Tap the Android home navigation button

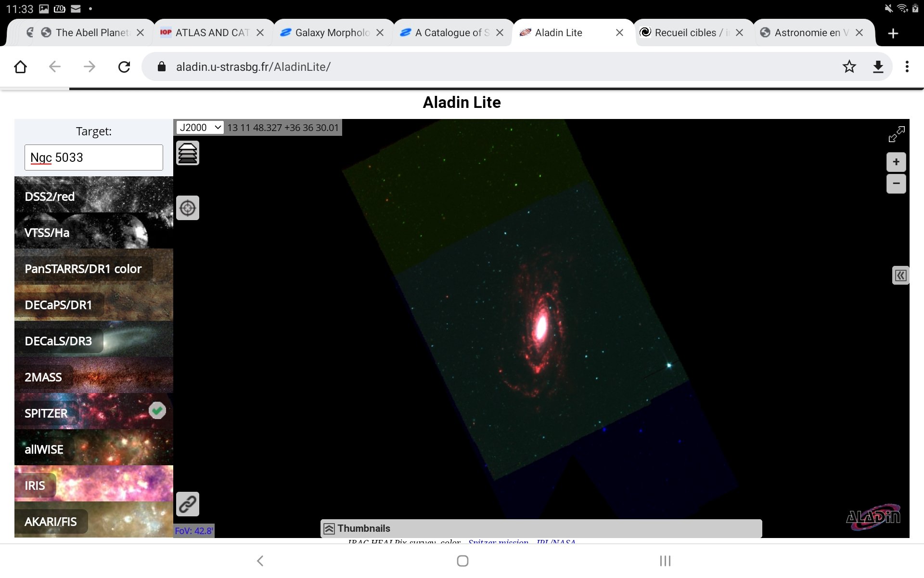point(462,561)
